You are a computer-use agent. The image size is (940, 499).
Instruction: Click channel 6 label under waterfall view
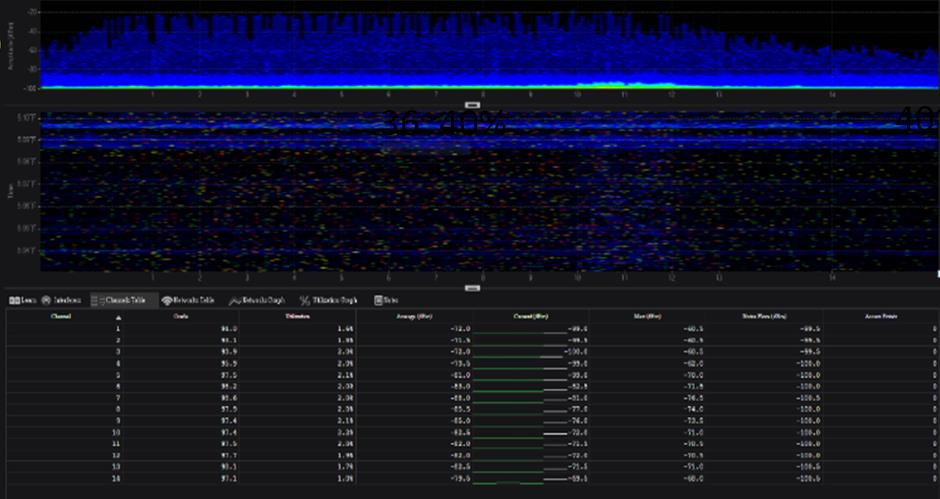(x=388, y=278)
